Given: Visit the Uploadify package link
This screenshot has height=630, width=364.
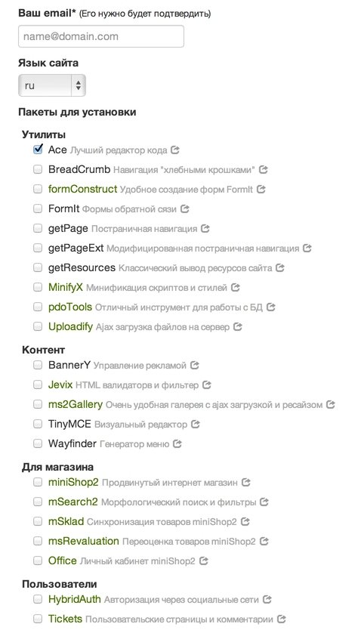Looking at the screenshot, I should pyautogui.click(x=70, y=326).
